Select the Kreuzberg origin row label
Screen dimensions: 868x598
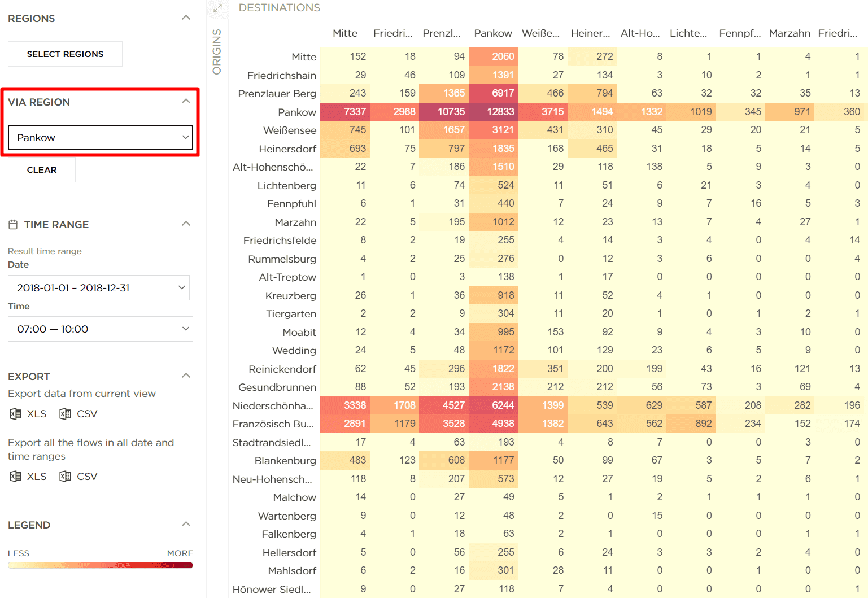290,296
